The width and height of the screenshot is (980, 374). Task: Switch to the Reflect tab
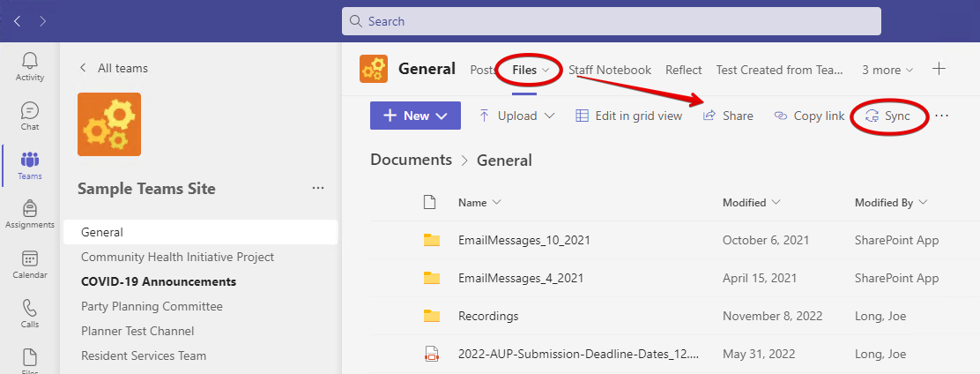coord(683,70)
